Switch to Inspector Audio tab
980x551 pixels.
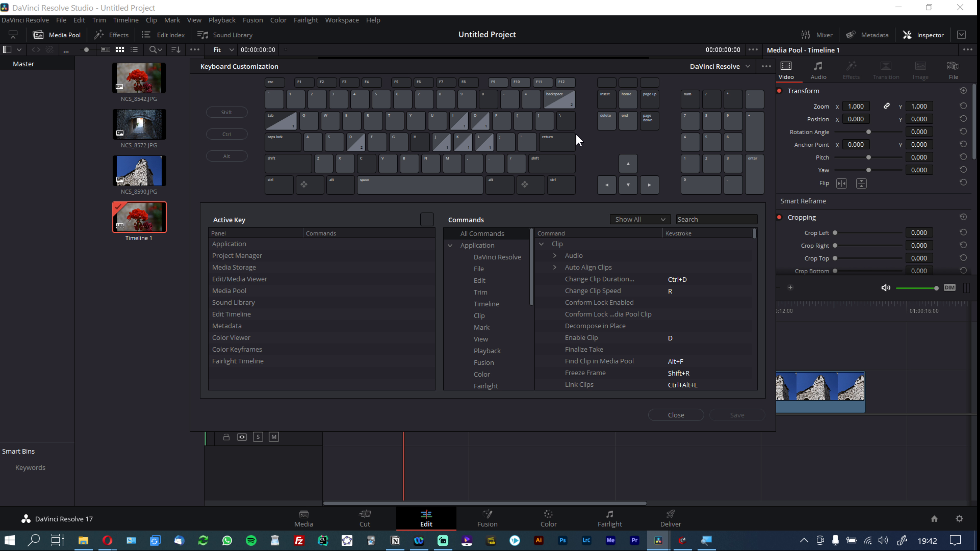(x=818, y=71)
